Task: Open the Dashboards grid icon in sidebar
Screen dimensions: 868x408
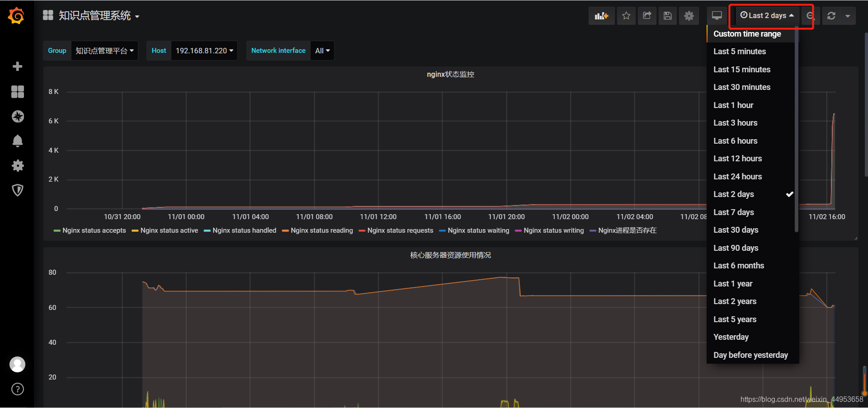Action: [18, 92]
